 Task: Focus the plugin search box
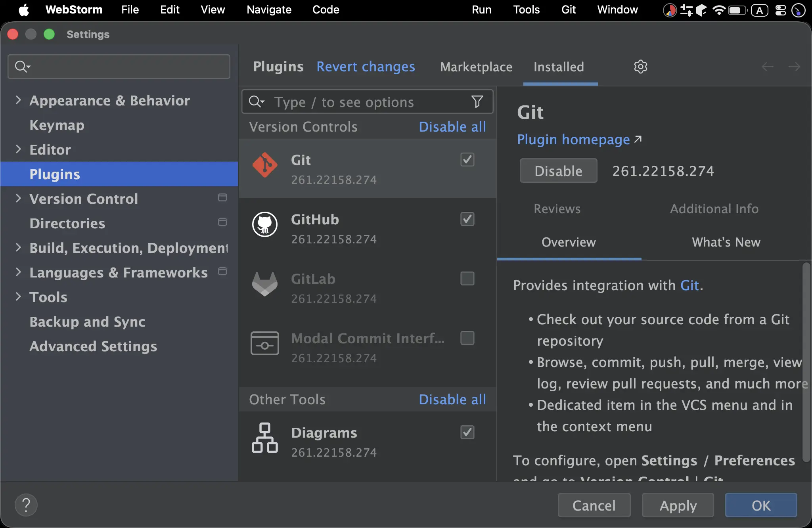coord(368,102)
